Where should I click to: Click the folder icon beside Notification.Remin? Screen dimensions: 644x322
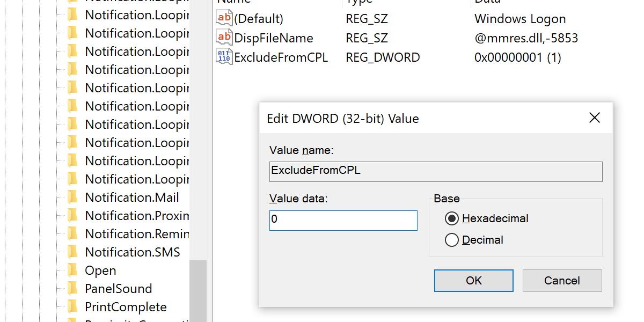[x=72, y=233]
